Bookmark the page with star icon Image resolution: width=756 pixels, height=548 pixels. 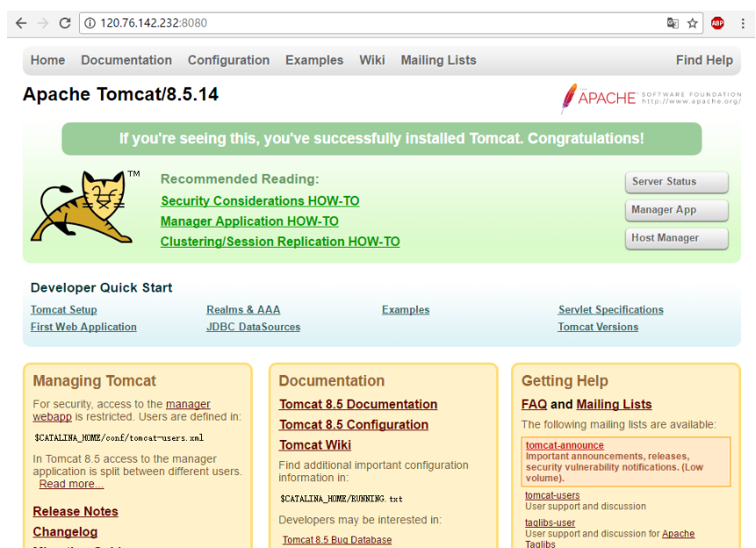[693, 23]
